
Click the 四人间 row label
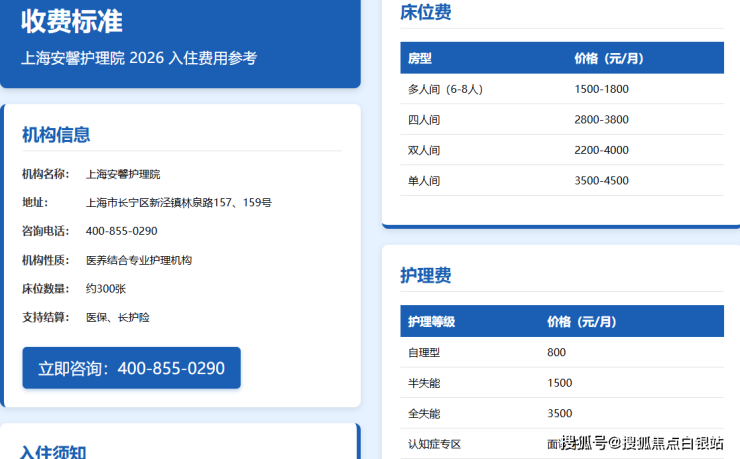tap(424, 120)
